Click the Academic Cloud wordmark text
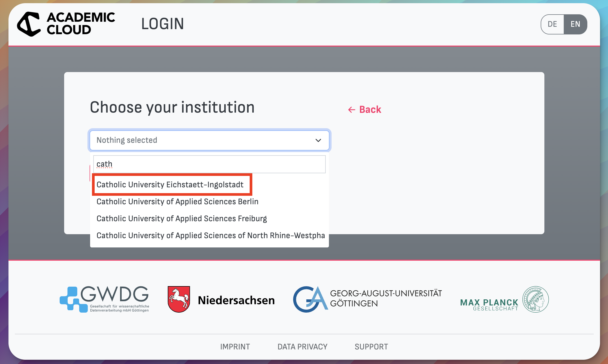The width and height of the screenshot is (608, 364). point(81,24)
